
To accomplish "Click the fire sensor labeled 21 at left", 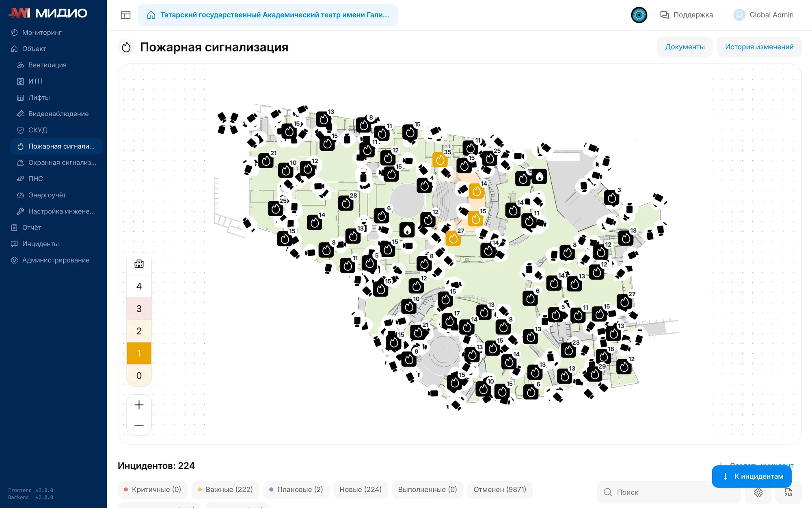I will pos(266,161).
